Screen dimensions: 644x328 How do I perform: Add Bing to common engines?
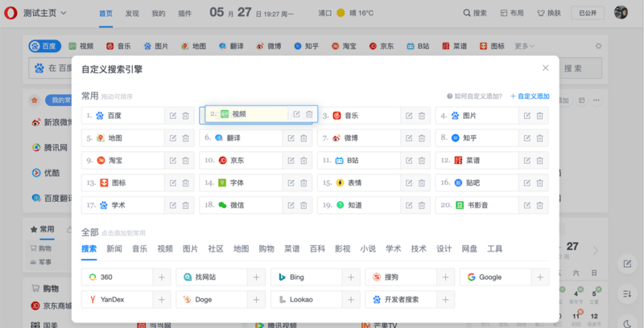pyautogui.click(x=351, y=277)
